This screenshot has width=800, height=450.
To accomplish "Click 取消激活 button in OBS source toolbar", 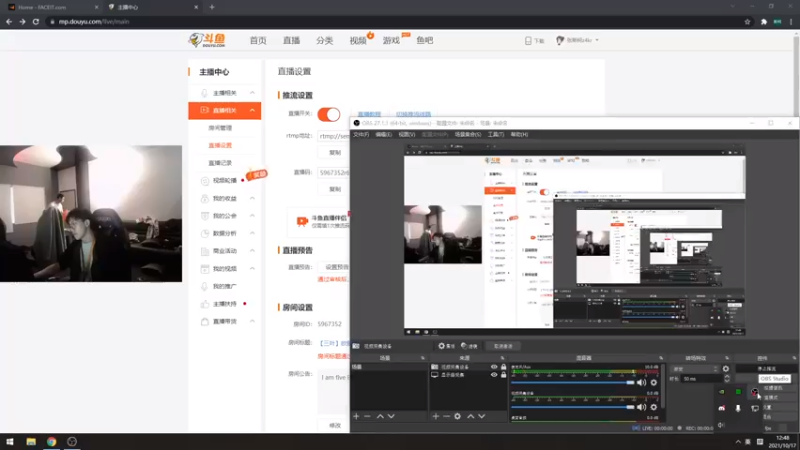I will 503,346.
